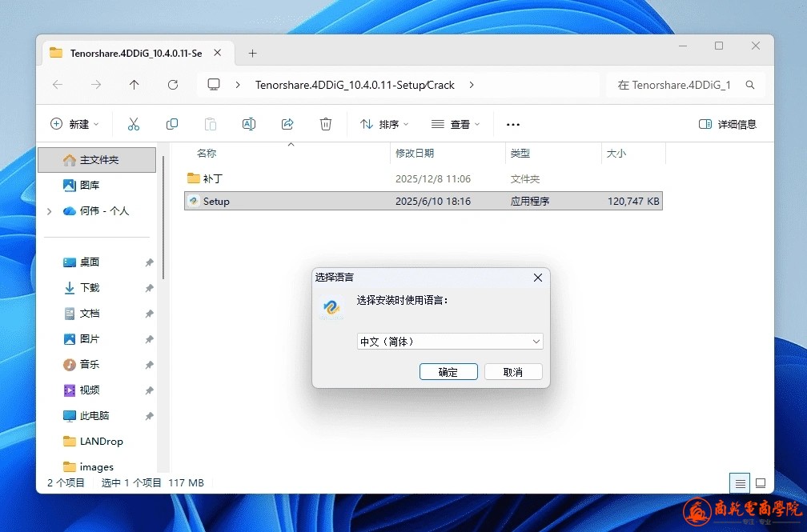Expand the 何伟 - 个人 tree node
The height and width of the screenshot is (532, 807).
pos(50,211)
